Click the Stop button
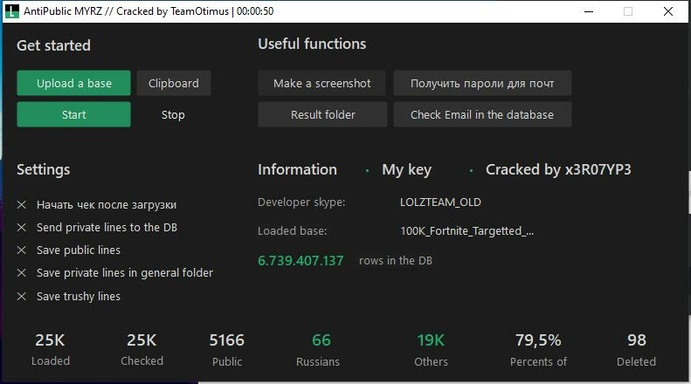Image resolution: width=691 pixels, height=384 pixels. pos(173,115)
